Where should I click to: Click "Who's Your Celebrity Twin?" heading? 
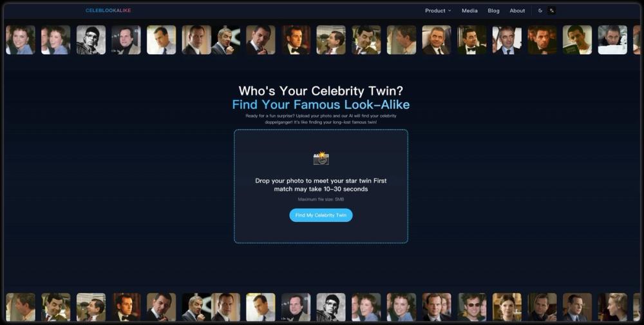[x=321, y=91]
